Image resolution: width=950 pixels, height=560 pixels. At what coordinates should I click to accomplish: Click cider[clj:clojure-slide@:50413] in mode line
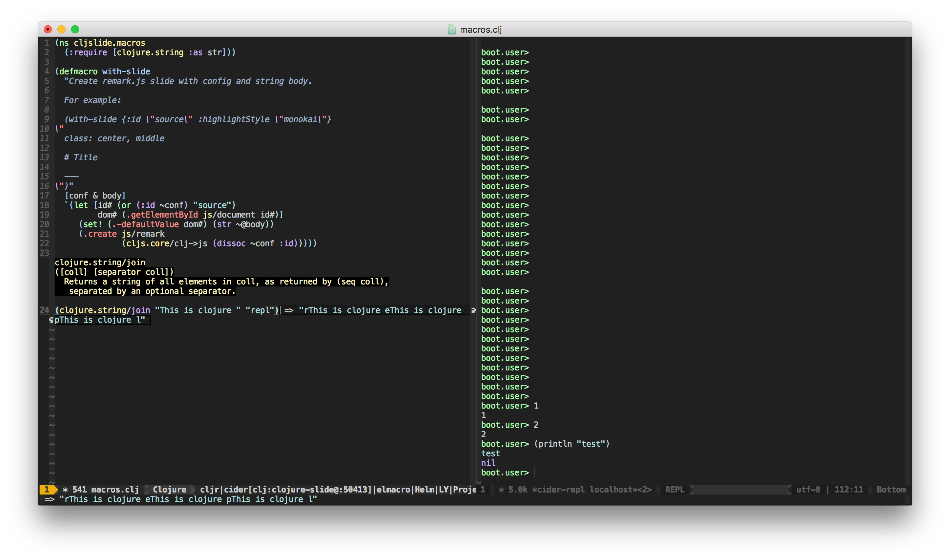(298, 490)
